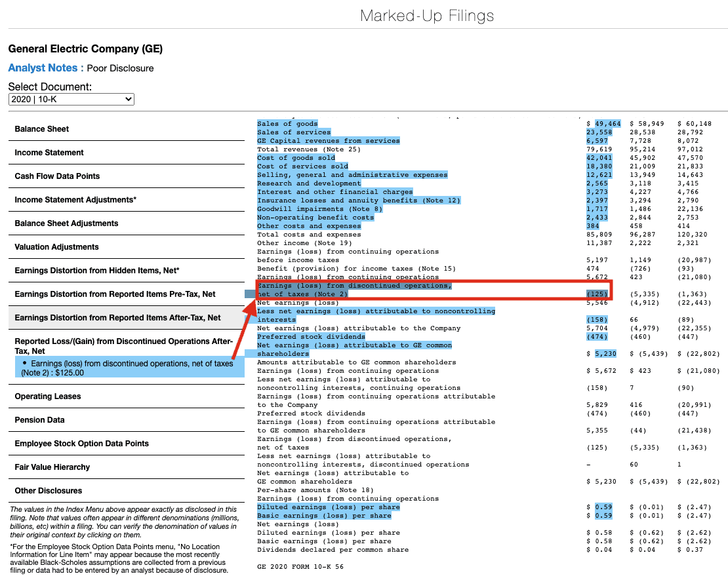Click Other income (Note 19) line

(x=304, y=243)
